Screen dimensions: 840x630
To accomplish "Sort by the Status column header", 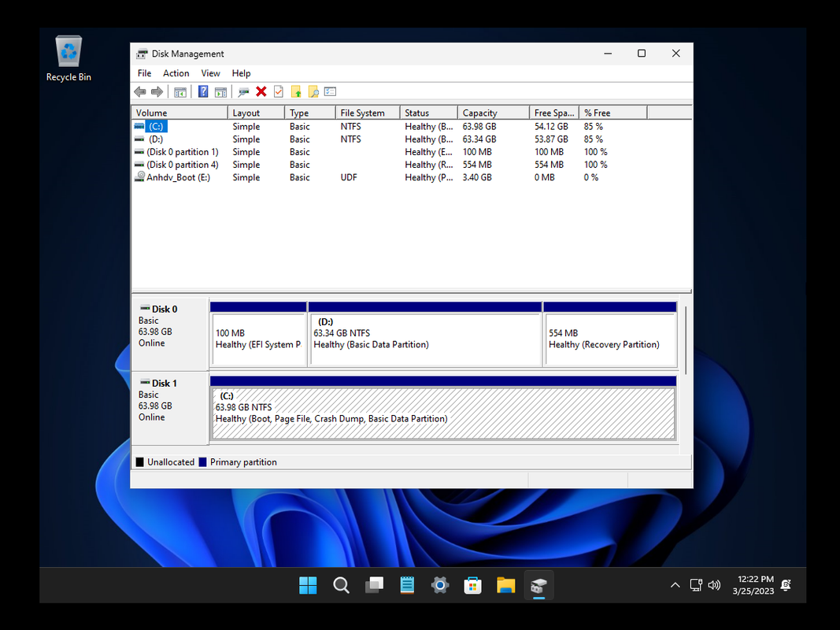I will pyautogui.click(x=429, y=113).
